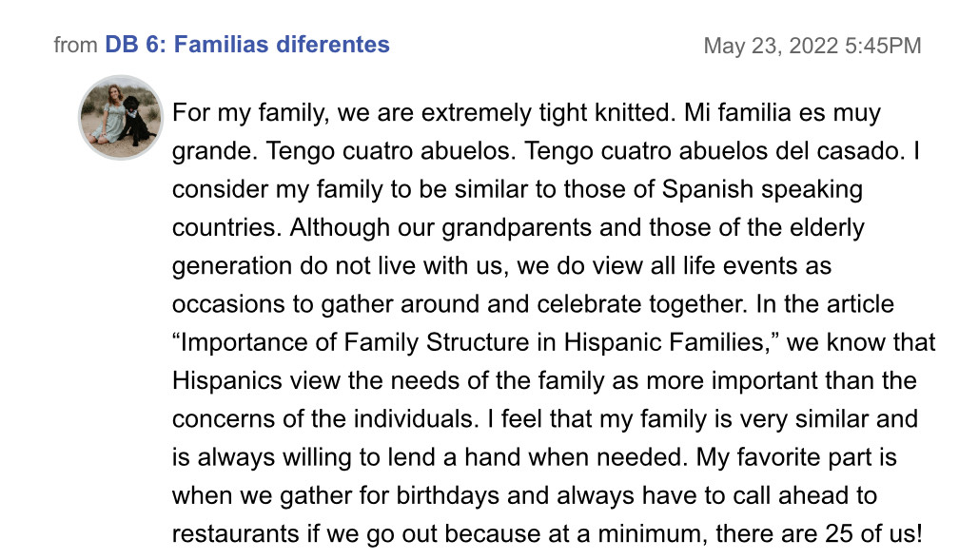Screen dimensions: 959x560
Task: Click the phrase "concerns of the individuals"
Action: point(323,419)
